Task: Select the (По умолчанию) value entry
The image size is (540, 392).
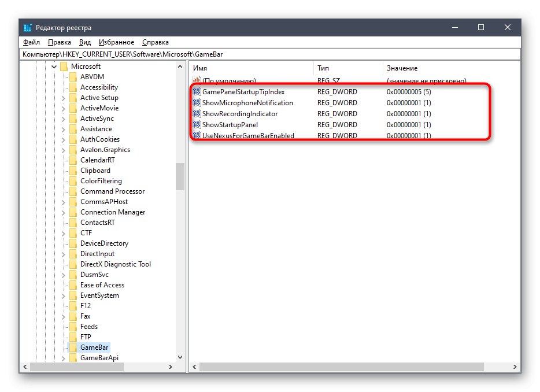Action: 229,80
